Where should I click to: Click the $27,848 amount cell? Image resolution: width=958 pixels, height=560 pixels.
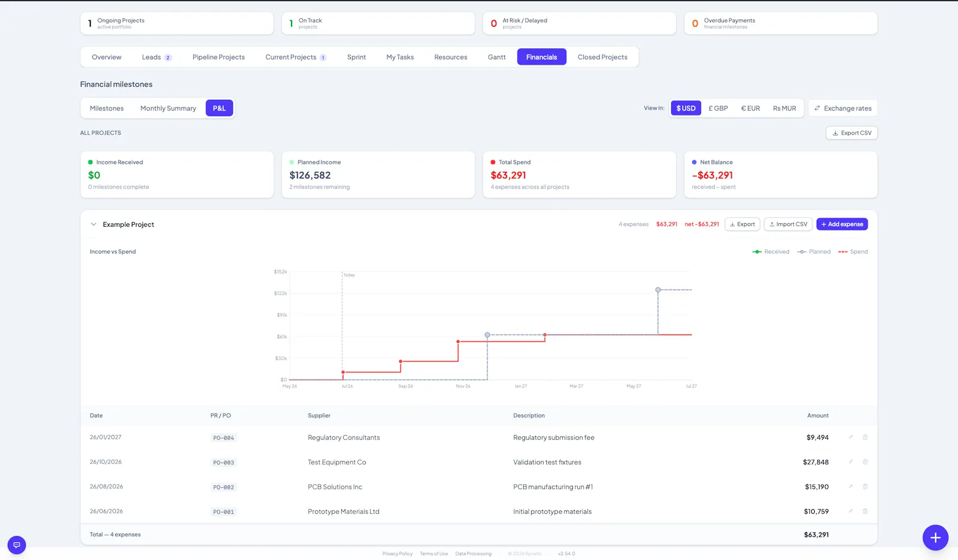coord(815,462)
